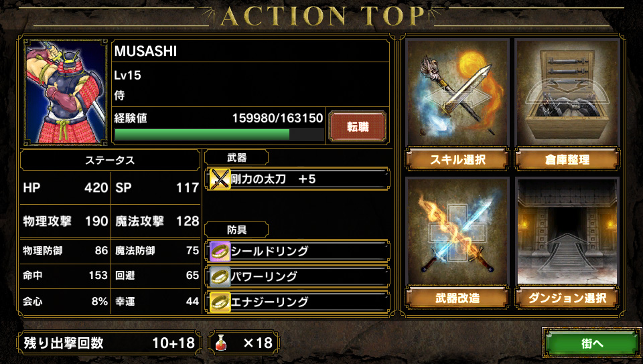The width and height of the screenshot is (643, 364).
Task: Click the 残り出撃回数 counter box
Action: click(109, 343)
